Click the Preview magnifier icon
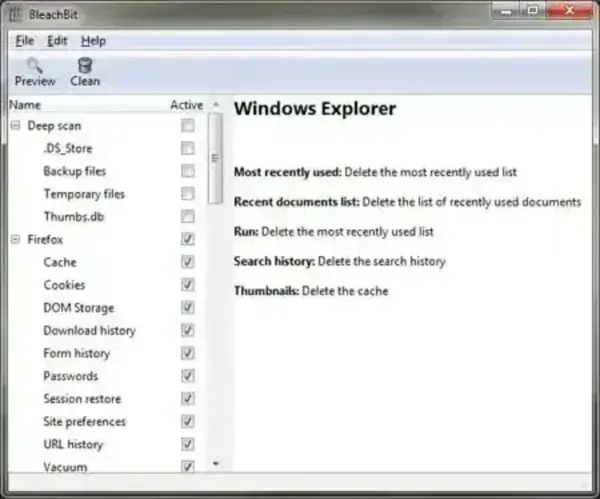 [35, 64]
